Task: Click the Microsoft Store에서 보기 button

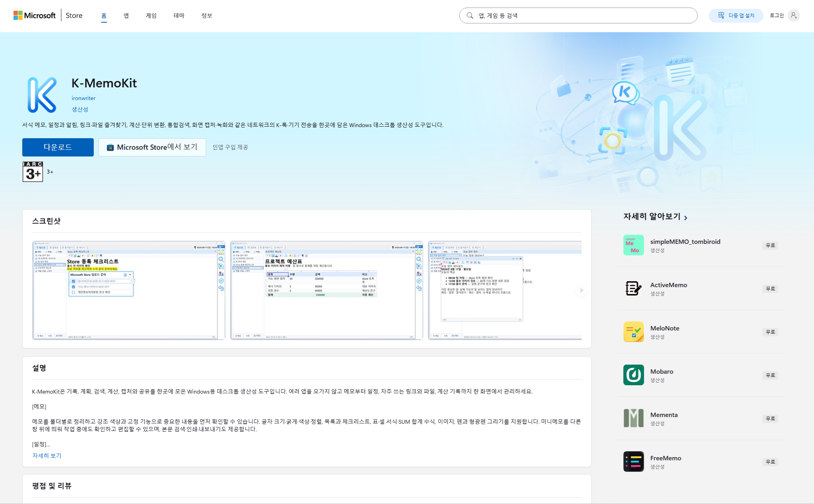Action: tap(152, 147)
